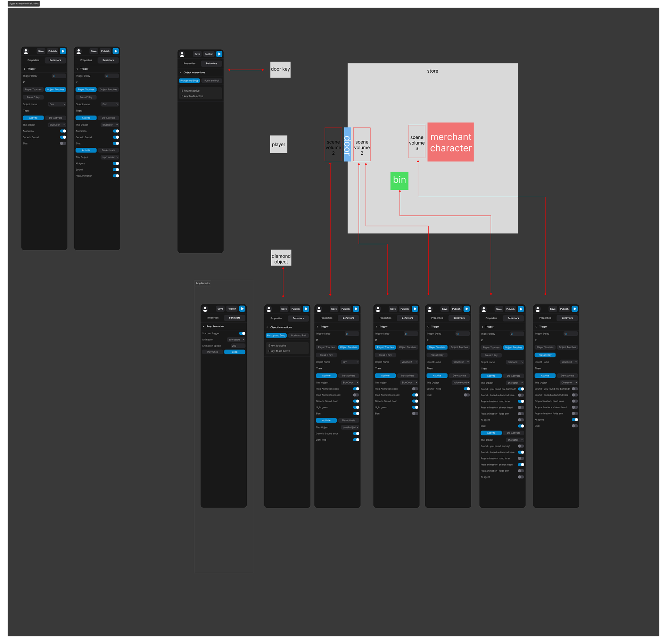The width and height of the screenshot is (667, 644).
Task: Toggle the Start on Trigger switch
Action: click(242, 333)
